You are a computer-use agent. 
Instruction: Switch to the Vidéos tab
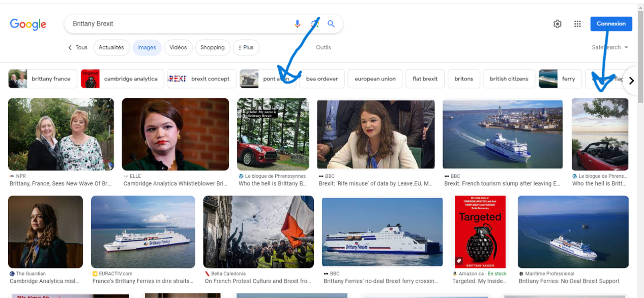178,47
